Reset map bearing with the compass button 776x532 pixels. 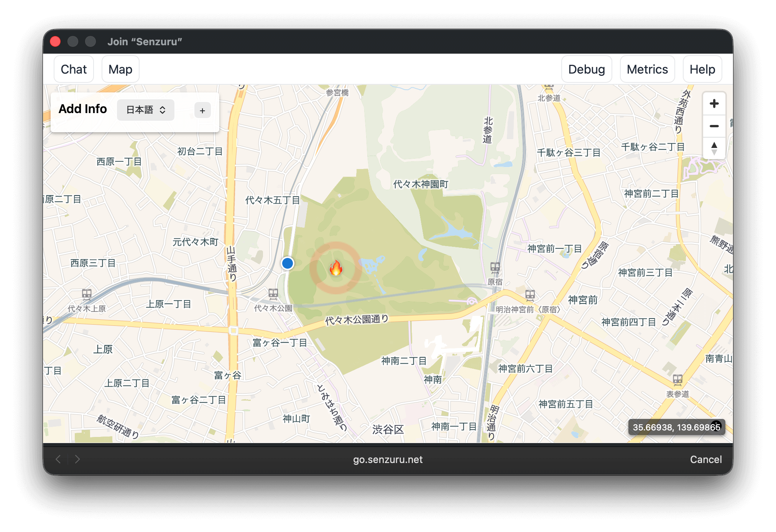714,148
